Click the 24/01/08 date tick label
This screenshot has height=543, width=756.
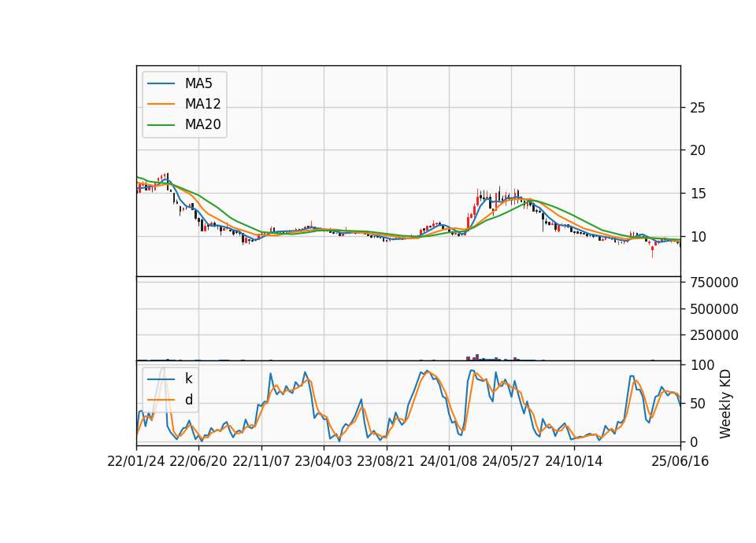point(448,462)
